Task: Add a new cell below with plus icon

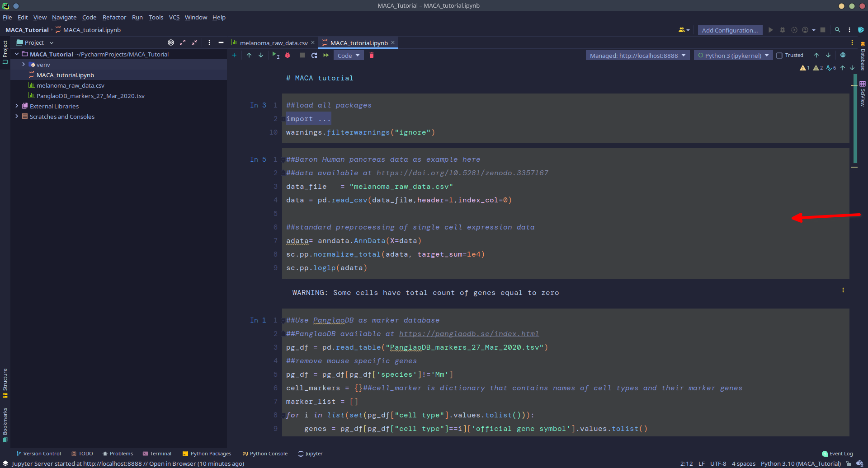Action: [234, 55]
